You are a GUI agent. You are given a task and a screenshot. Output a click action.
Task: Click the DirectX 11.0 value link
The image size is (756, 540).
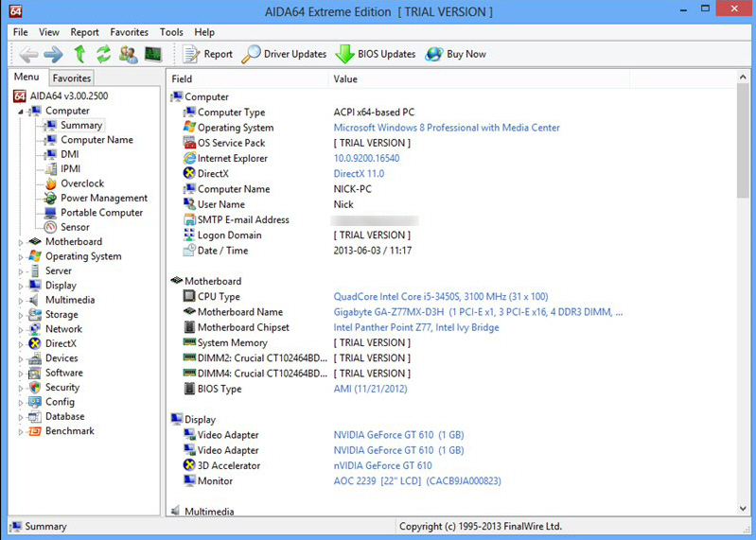359,174
